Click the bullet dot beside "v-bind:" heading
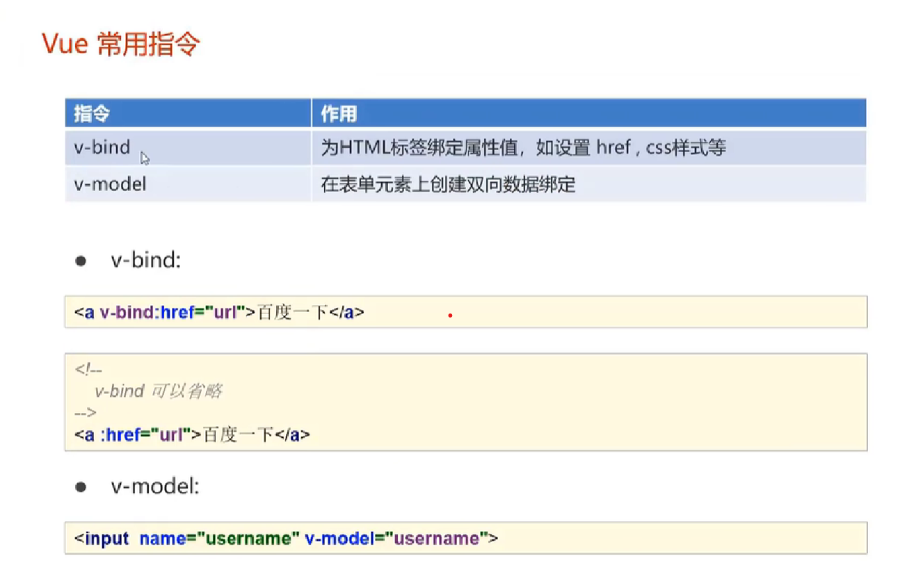 coord(81,261)
